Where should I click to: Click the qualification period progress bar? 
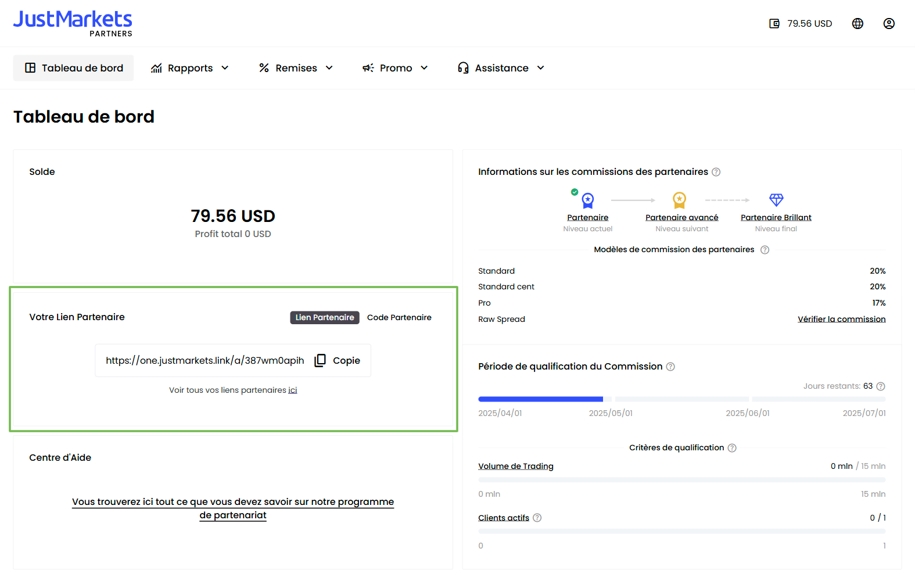coord(682,399)
